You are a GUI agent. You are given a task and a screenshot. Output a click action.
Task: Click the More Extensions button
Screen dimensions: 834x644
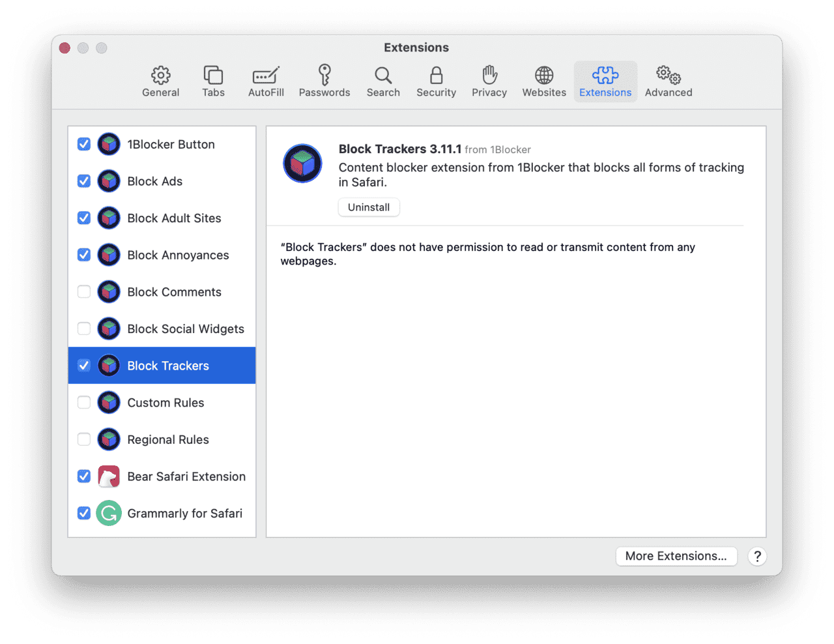[676, 556]
